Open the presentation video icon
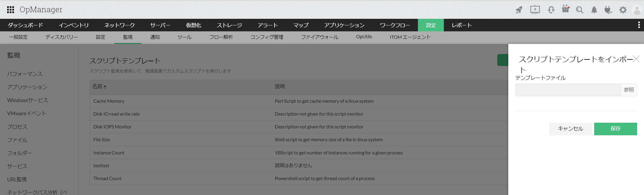The width and height of the screenshot is (644, 195). tap(535, 10)
